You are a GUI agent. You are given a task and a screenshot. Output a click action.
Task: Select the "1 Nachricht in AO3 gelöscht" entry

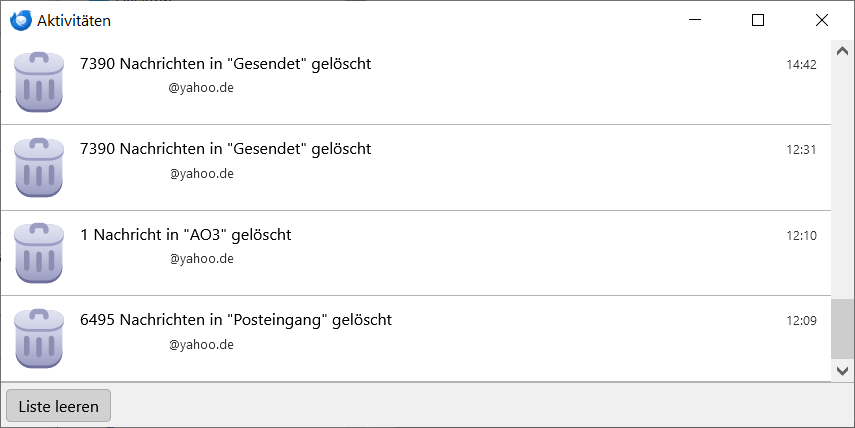pos(185,235)
